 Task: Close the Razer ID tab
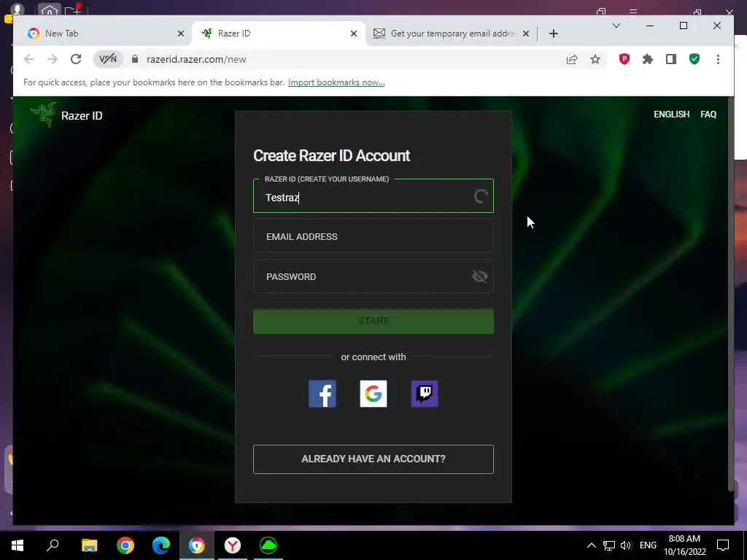[x=354, y=34]
